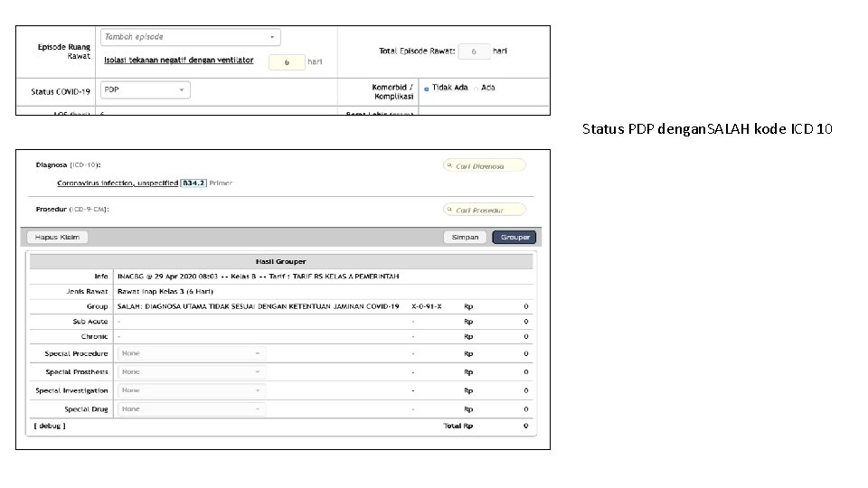This screenshot has height=488, width=868.
Task: Click the Hasil Grouper header
Action: tap(281, 262)
